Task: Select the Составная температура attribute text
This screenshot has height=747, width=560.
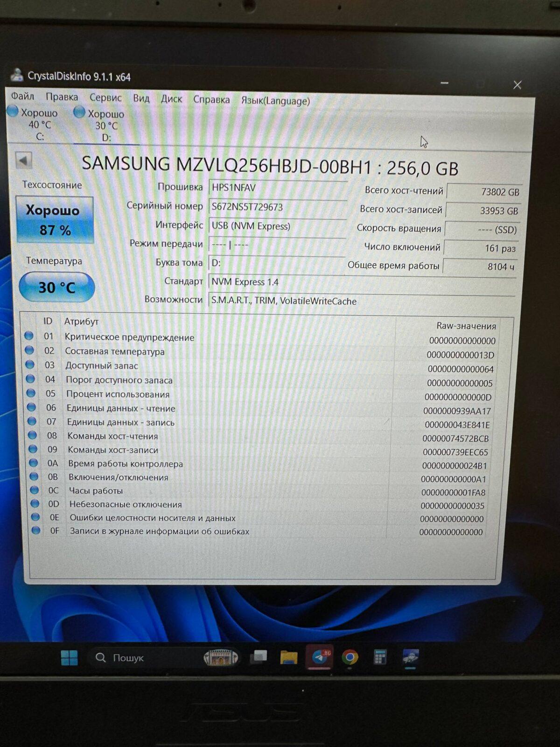Action: 115,351
